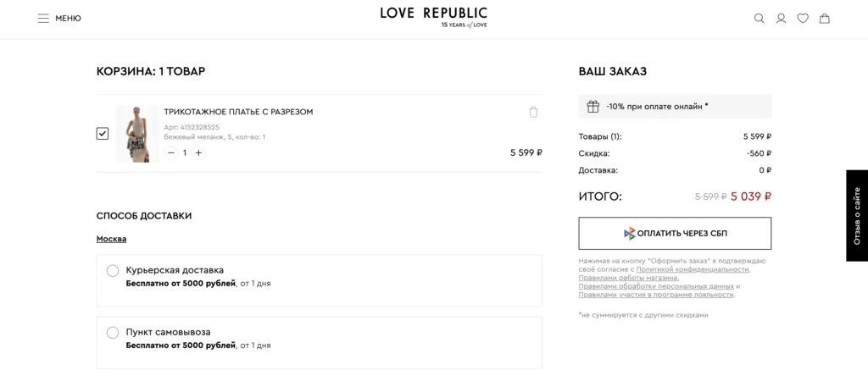
Task: Increase quantity with the plus button
Action: pyautogui.click(x=198, y=153)
